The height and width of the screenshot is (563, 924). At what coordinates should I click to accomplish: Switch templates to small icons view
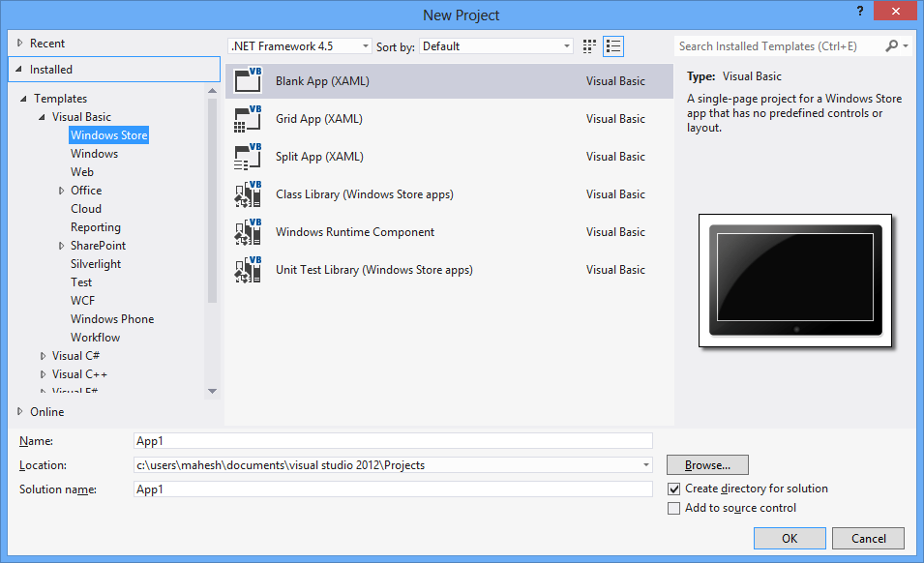pos(588,45)
